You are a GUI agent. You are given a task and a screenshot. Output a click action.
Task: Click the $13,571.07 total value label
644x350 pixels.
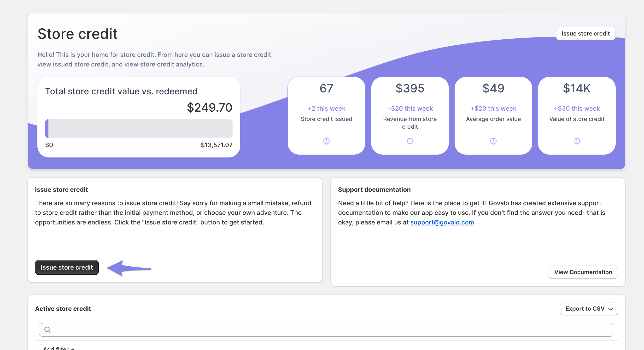coord(217,145)
